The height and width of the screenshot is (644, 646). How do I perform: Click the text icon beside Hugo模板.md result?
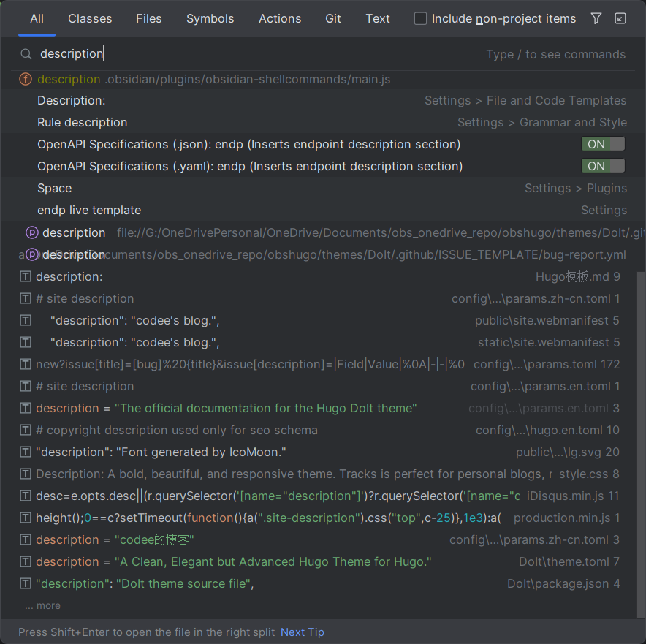26,276
